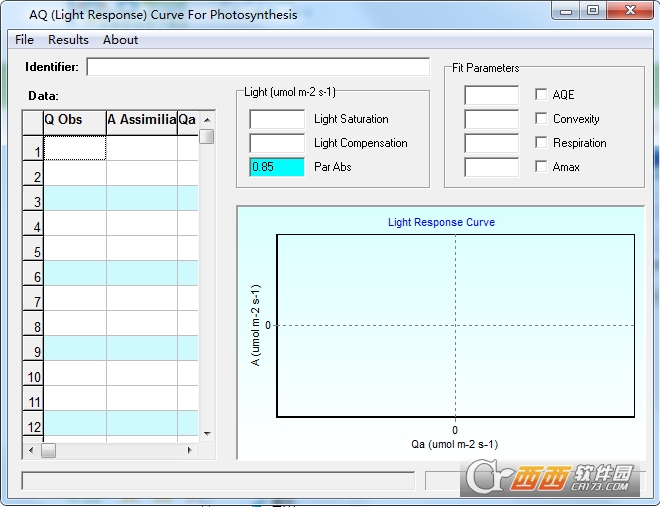Click the Identifier text field
This screenshot has height=507, width=660.
pos(258,67)
